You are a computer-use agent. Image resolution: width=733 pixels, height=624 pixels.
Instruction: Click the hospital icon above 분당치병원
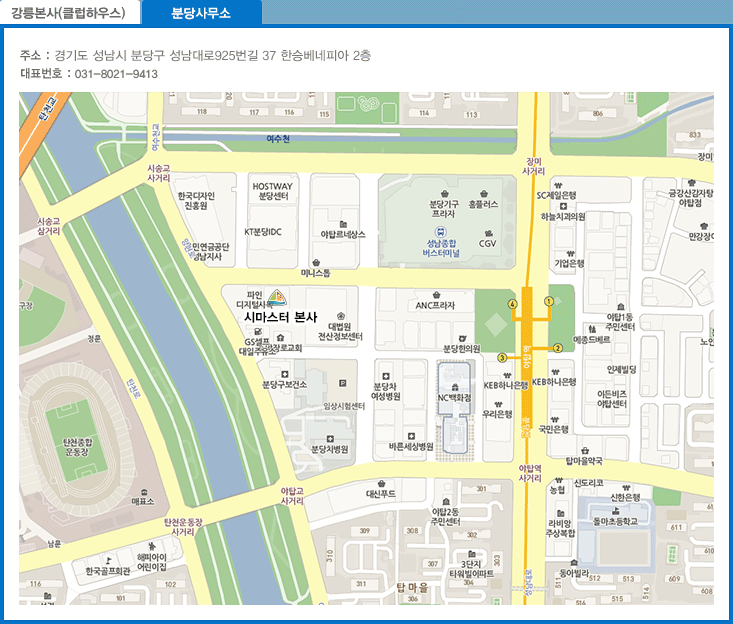coord(330,439)
